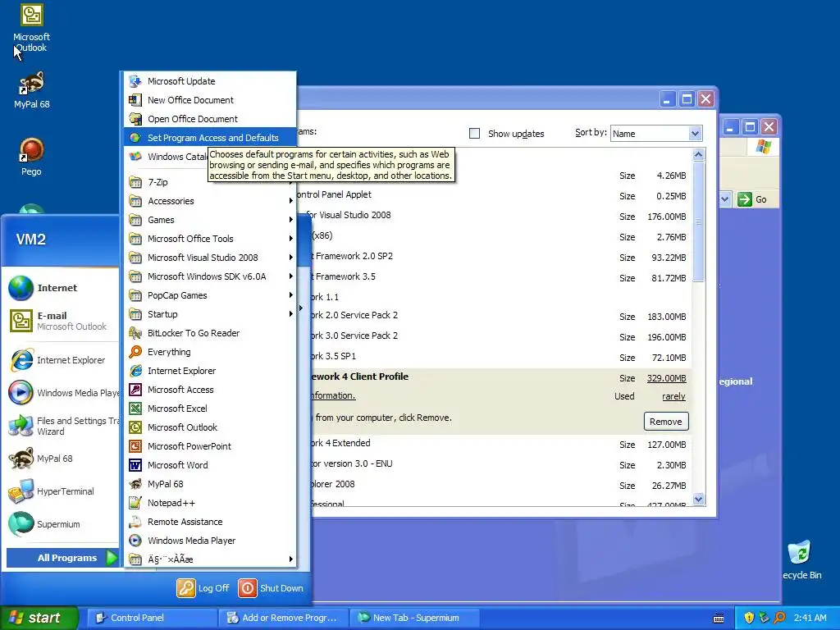Click the taskbar clock showing 2:41 AM
Viewport: 840px width, 630px height.
click(810, 618)
